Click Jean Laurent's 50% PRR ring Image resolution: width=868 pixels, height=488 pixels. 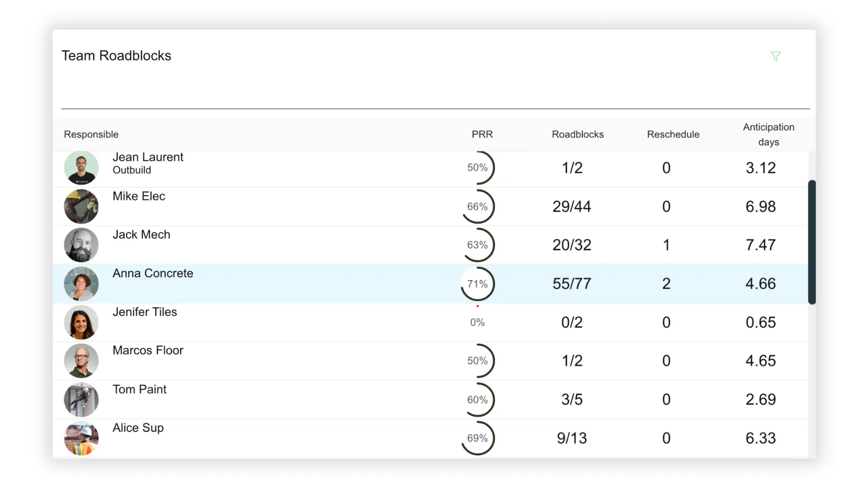[478, 168]
